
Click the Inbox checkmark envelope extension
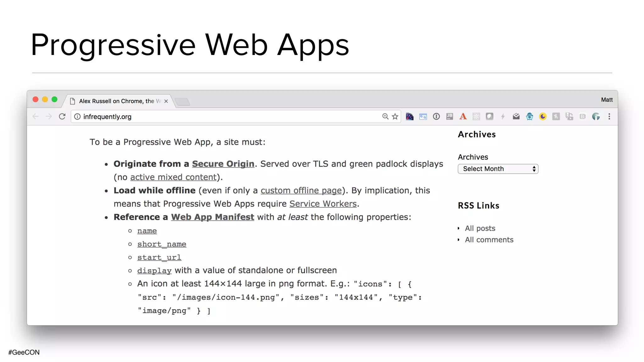516,117
